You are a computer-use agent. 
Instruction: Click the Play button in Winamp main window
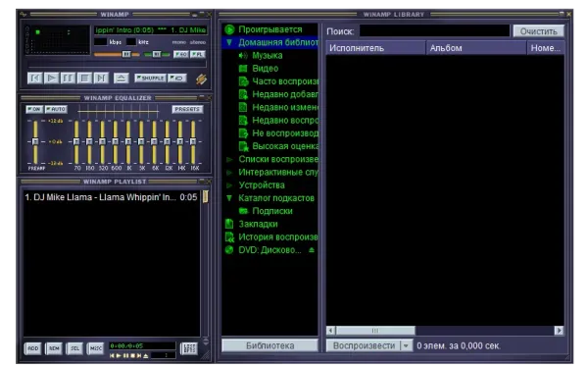[51, 79]
